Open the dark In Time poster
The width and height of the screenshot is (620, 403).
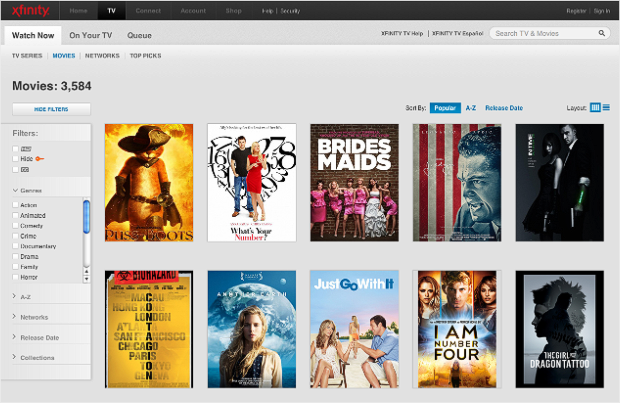click(x=560, y=182)
